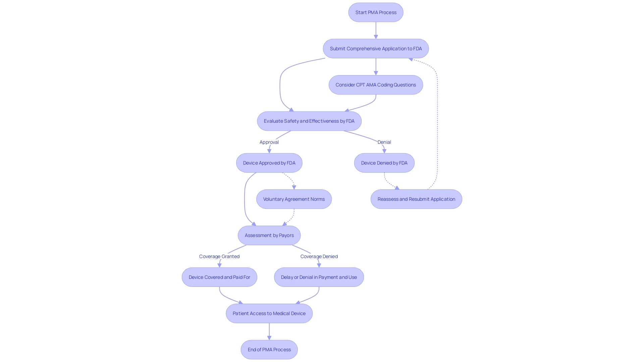
Task: Click the Delay or Denial in Payment node
Action: [x=318, y=277]
